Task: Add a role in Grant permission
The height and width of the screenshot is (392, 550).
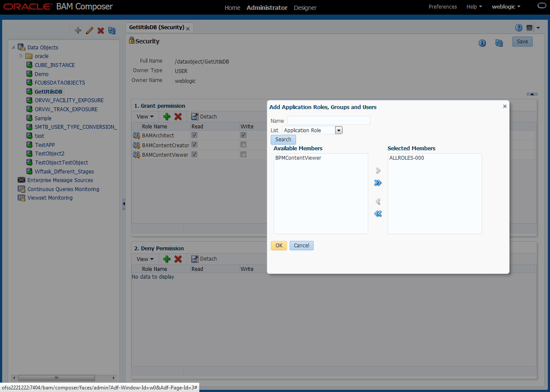Action: click(167, 116)
